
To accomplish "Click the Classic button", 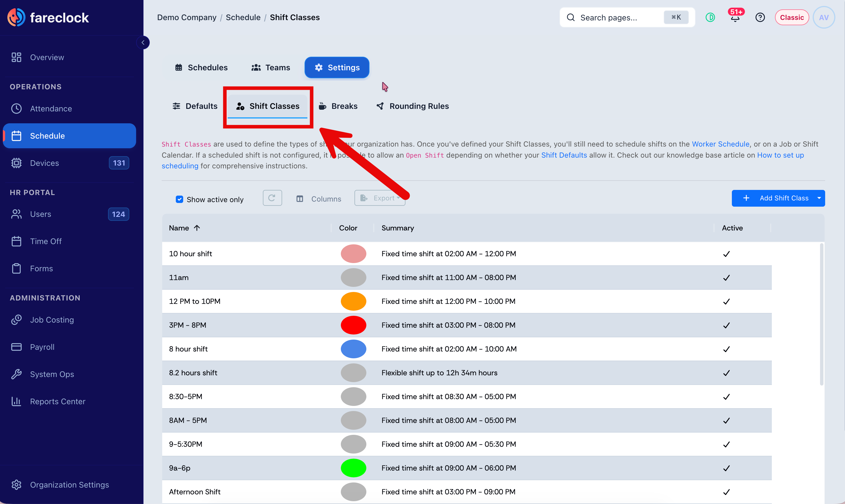I will pos(792,17).
